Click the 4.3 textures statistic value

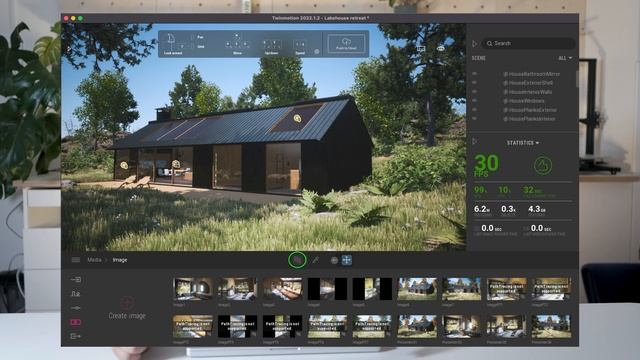click(537, 210)
